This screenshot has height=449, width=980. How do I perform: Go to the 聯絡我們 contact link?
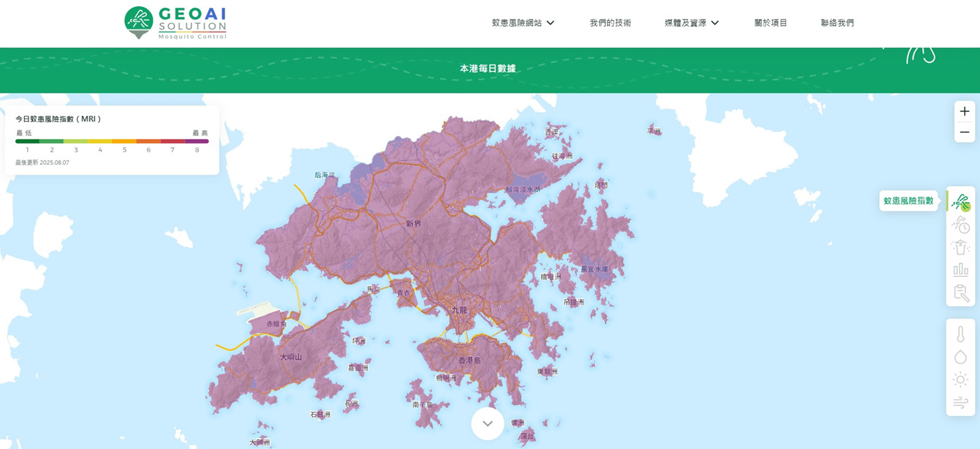click(x=837, y=23)
